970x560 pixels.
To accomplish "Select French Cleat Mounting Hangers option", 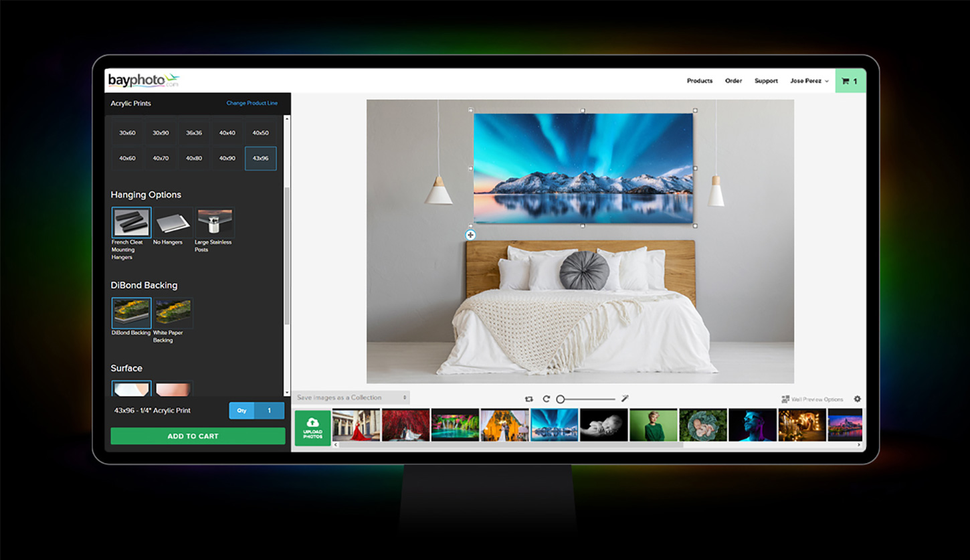I will 131,222.
